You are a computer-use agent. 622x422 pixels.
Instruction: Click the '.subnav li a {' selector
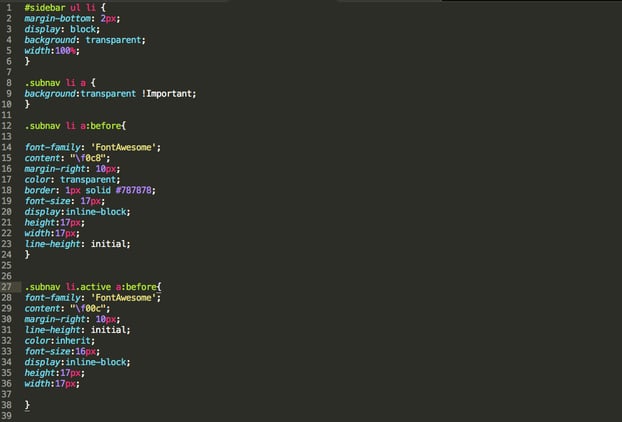[60, 82]
